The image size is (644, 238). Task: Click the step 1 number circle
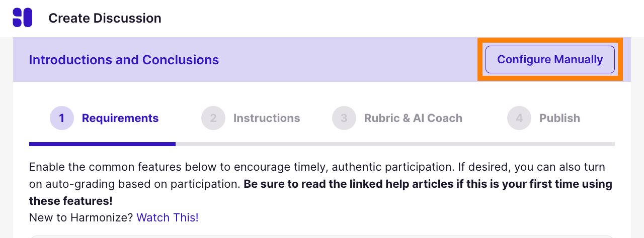[x=62, y=118]
